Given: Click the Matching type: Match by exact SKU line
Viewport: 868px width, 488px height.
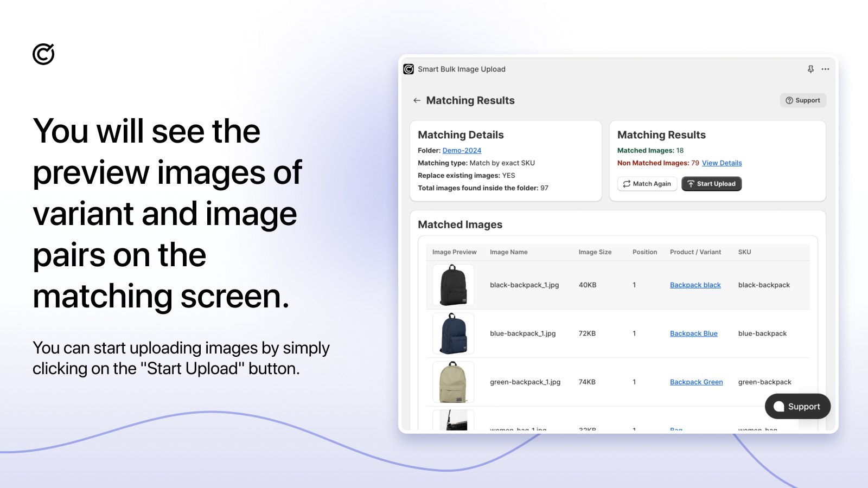Looking at the screenshot, I should (x=476, y=163).
